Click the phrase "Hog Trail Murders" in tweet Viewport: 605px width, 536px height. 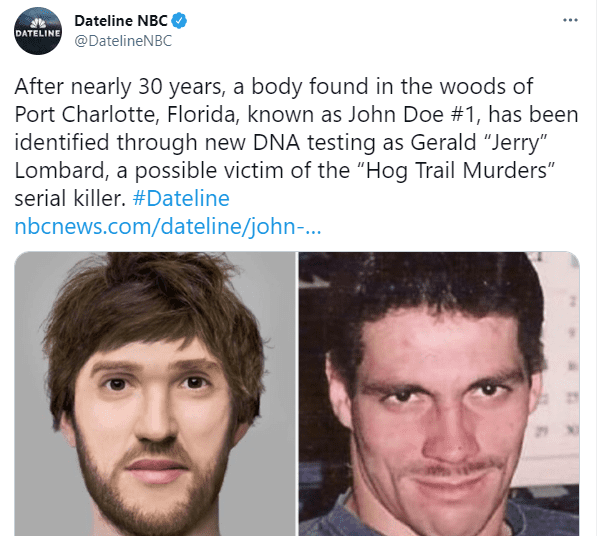point(457,171)
